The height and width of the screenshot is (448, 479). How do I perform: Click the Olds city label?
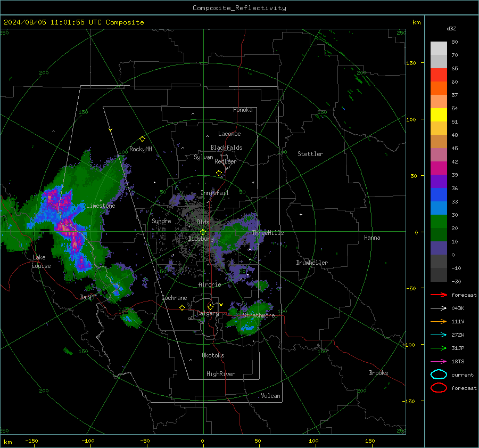coord(203,222)
